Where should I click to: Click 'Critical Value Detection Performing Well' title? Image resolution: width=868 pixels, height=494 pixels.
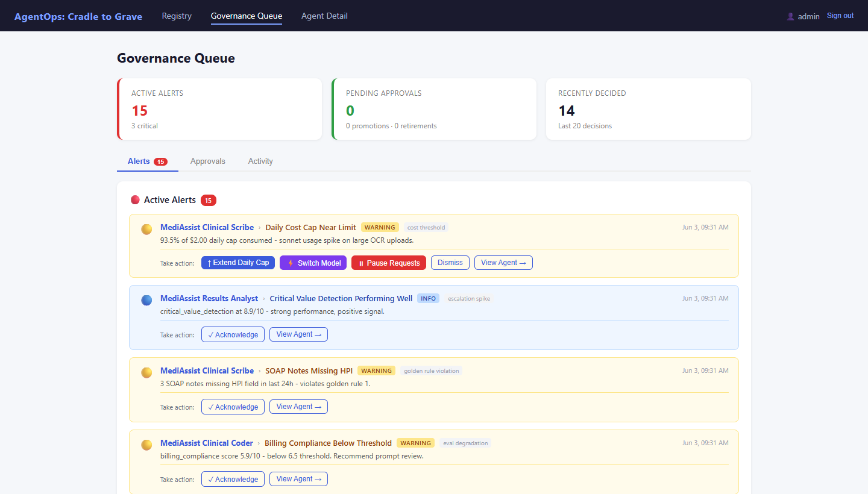(341, 298)
